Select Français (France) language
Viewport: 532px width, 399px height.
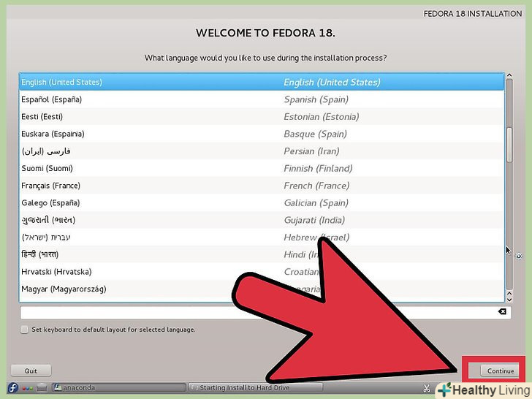[x=262, y=186]
